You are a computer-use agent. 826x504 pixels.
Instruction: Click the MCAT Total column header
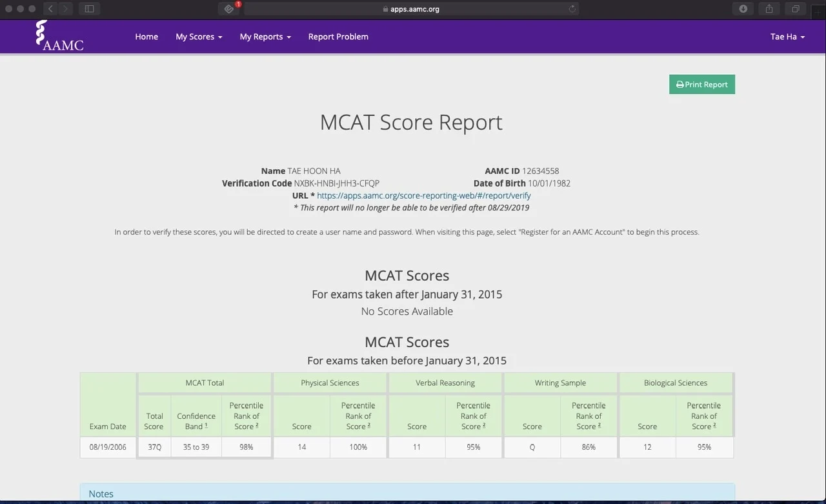(205, 383)
